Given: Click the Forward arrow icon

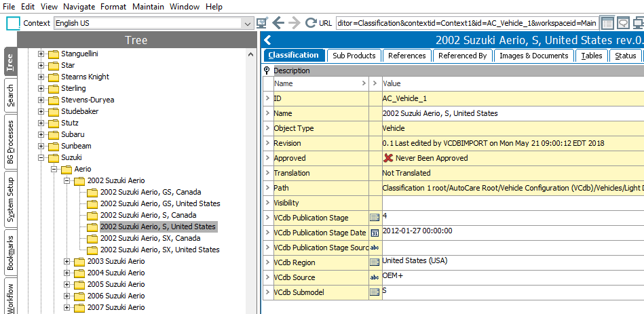Looking at the screenshot, I should [x=295, y=22].
